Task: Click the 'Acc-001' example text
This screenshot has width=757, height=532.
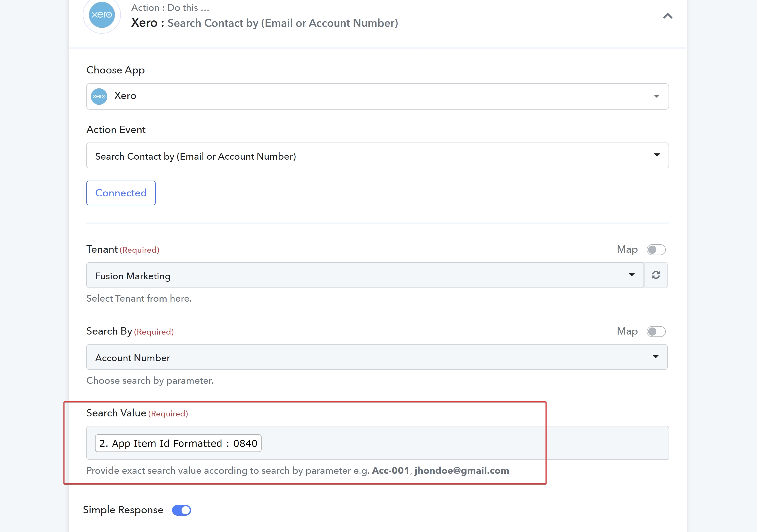Action: pyautogui.click(x=390, y=471)
